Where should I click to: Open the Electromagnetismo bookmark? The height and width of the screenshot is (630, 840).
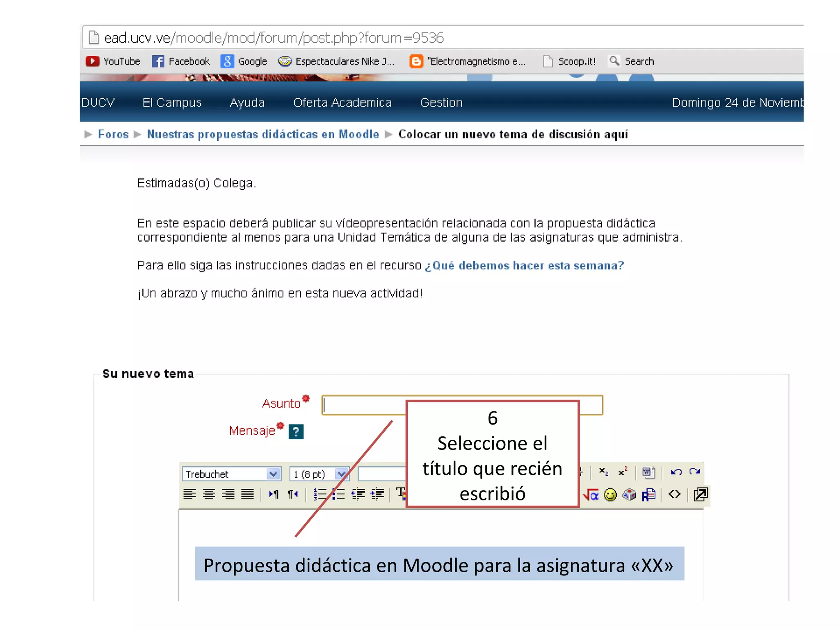(x=468, y=61)
